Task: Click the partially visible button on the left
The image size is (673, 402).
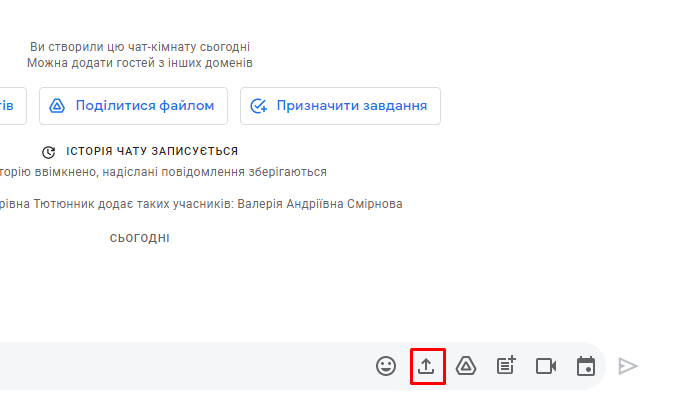Action: pyautogui.click(x=10, y=106)
